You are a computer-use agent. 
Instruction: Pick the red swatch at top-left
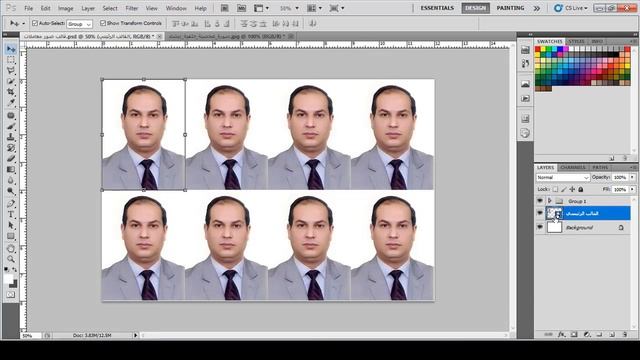pos(538,49)
